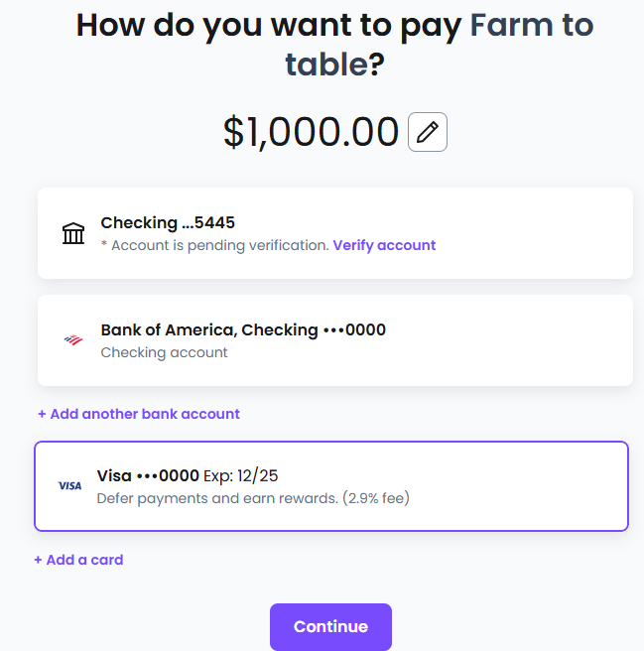
Task: Click the $1,000.00 payment amount
Action: [311, 132]
